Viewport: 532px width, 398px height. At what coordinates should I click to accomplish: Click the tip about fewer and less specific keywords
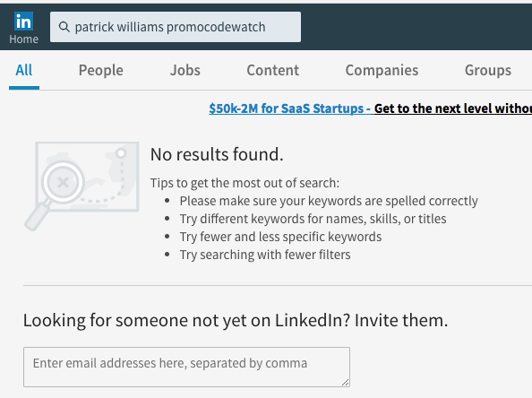click(x=280, y=237)
